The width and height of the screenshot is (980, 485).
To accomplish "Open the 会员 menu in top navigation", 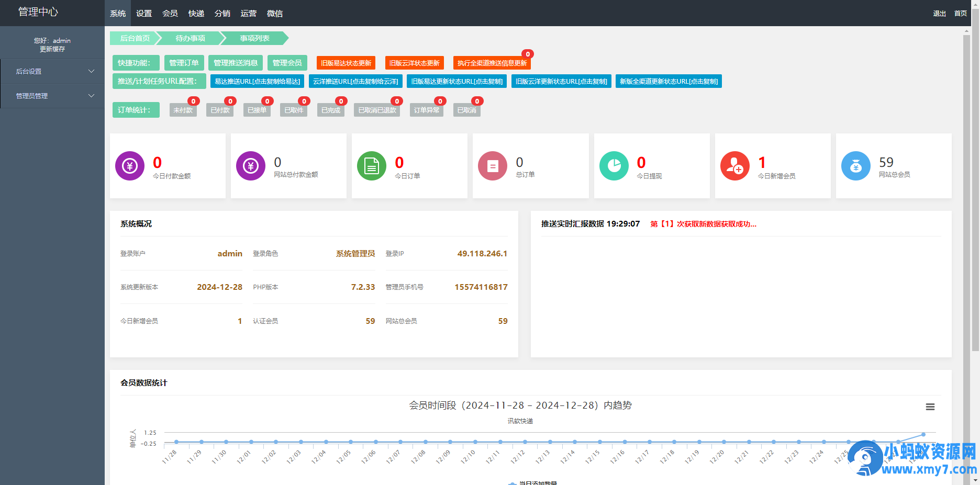I will 169,13.
